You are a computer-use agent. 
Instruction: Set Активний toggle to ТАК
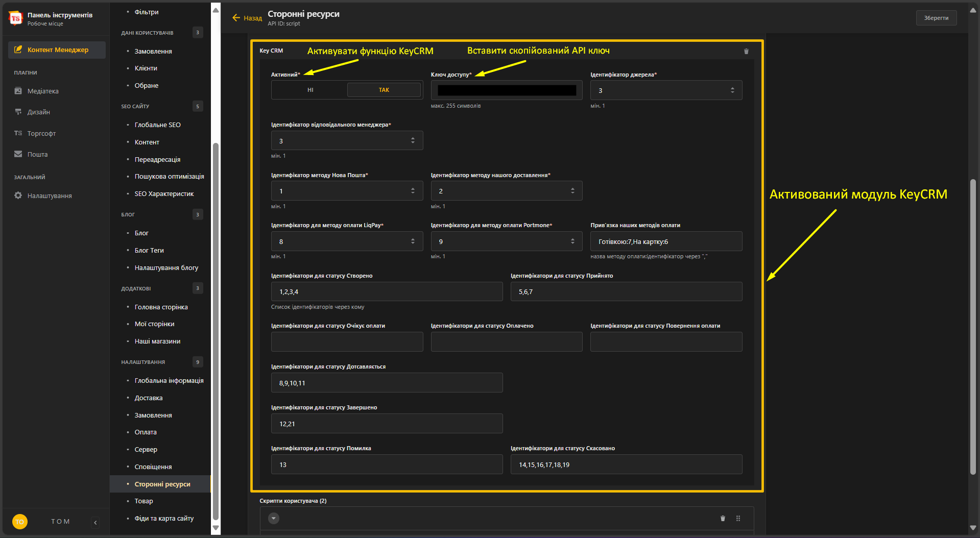pyautogui.click(x=384, y=90)
